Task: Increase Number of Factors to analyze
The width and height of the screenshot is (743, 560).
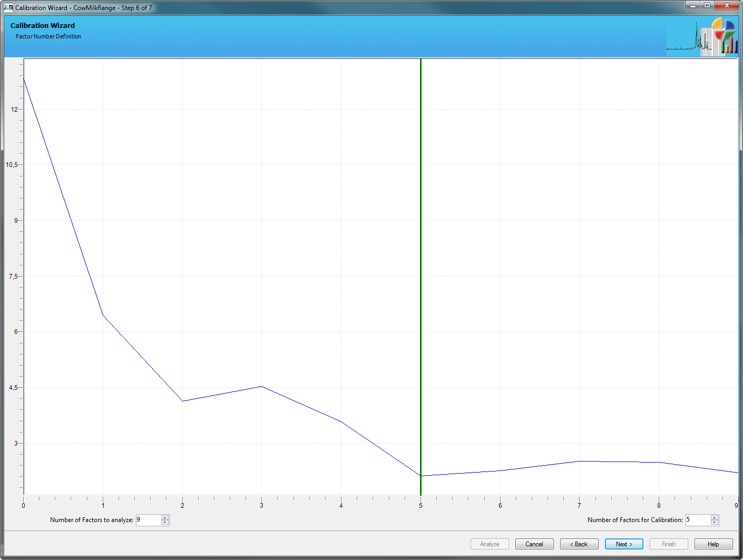Action: [165, 517]
